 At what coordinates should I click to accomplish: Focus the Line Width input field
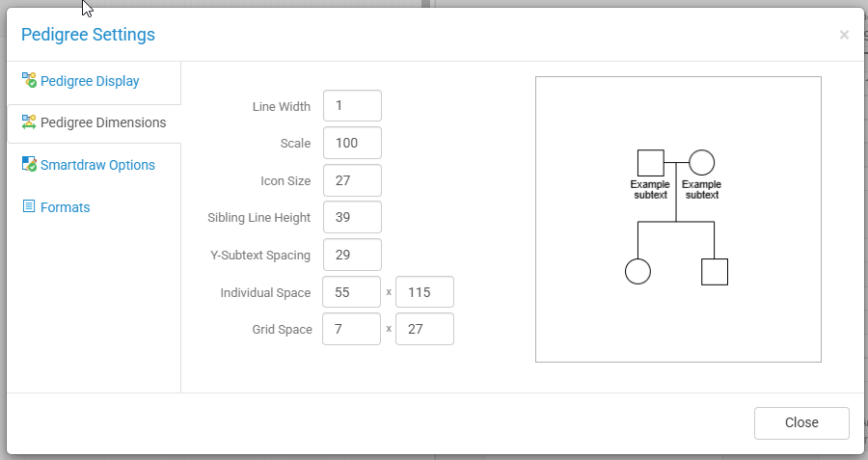coord(352,106)
